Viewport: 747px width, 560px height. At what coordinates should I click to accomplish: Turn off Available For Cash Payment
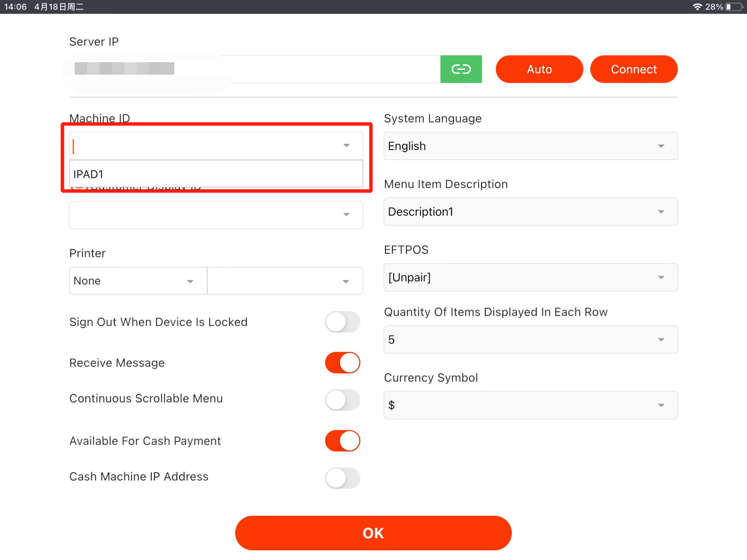(342, 441)
